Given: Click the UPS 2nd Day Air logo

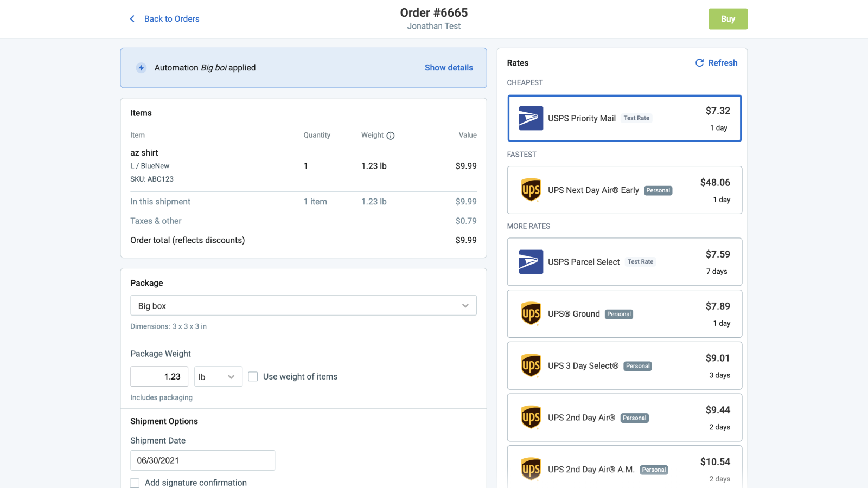Looking at the screenshot, I should (x=531, y=418).
